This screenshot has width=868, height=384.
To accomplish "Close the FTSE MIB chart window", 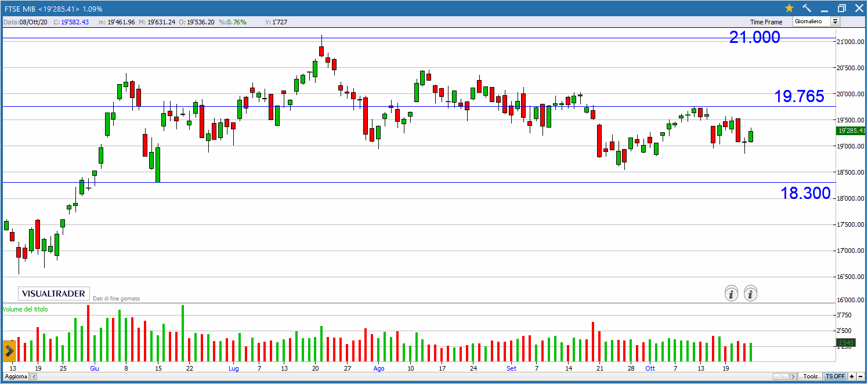I will coord(859,8).
